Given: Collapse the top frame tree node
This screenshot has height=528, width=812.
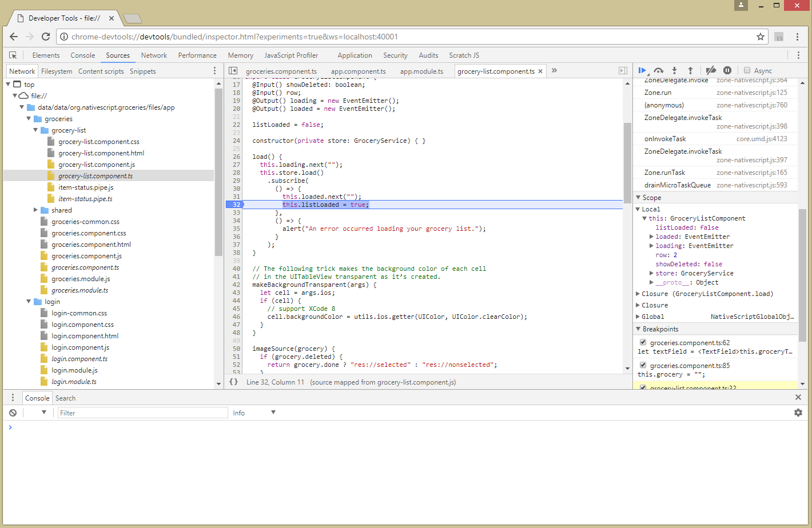Looking at the screenshot, I should click(x=8, y=84).
